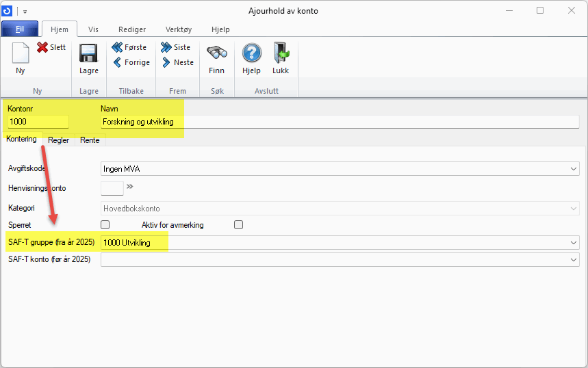This screenshot has height=368, width=588.
Task: Click the red Slett delete icon
Action: point(43,47)
